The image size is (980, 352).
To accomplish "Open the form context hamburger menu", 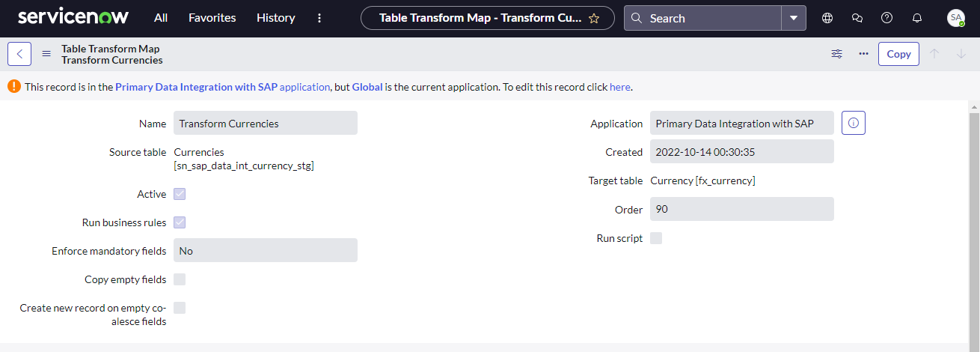I will coord(46,54).
